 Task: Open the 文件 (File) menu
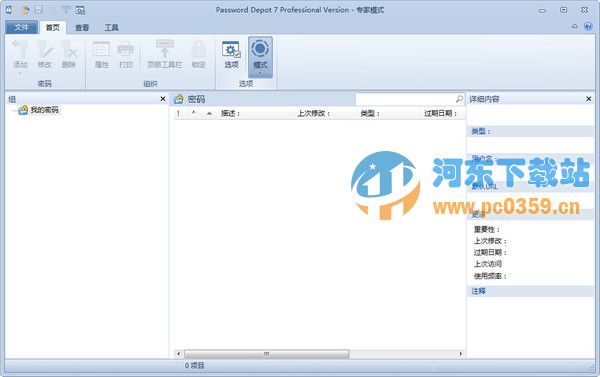click(x=21, y=27)
